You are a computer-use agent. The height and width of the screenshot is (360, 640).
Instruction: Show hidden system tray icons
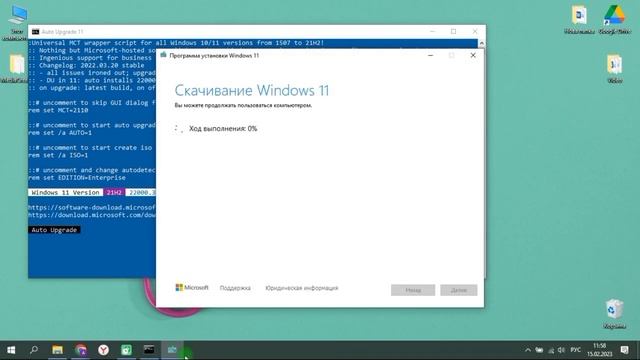(x=528, y=350)
